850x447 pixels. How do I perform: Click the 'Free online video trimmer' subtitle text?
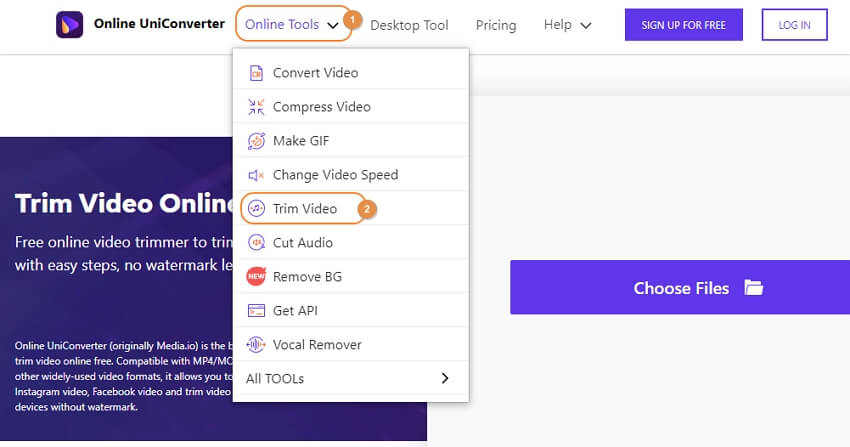click(x=124, y=254)
